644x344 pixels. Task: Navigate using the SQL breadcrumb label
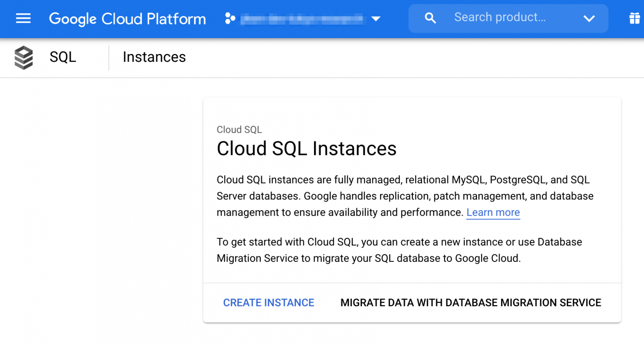[62, 57]
